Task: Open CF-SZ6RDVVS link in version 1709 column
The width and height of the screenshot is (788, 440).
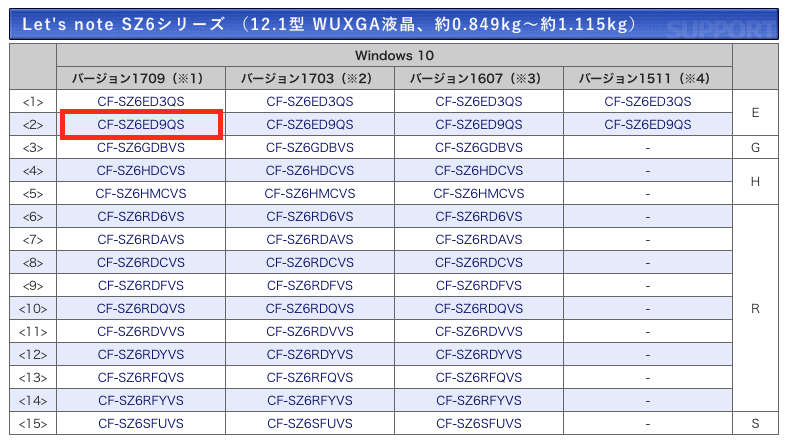Action: coord(141,332)
